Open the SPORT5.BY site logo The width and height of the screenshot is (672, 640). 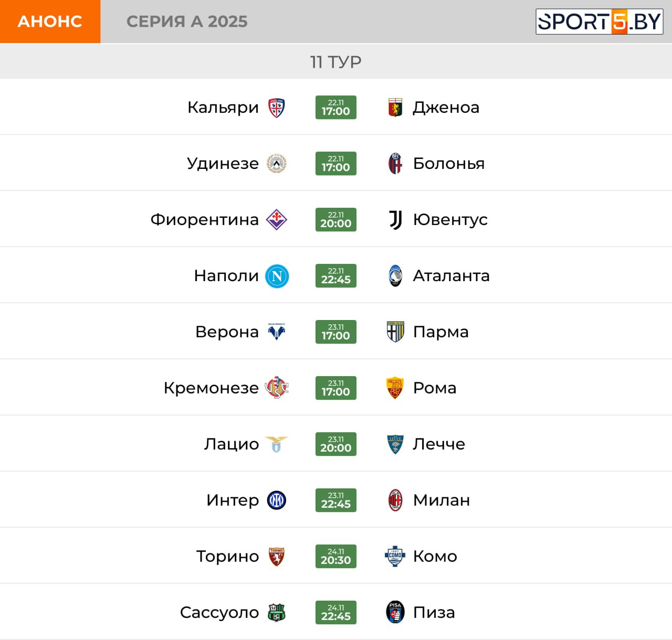599,22
